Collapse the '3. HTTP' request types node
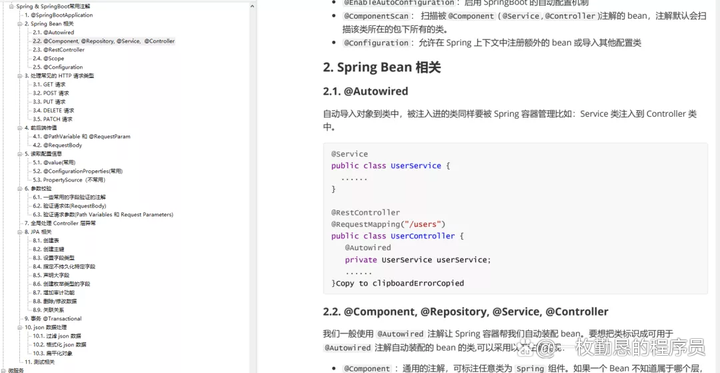720x373 pixels. point(20,76)
